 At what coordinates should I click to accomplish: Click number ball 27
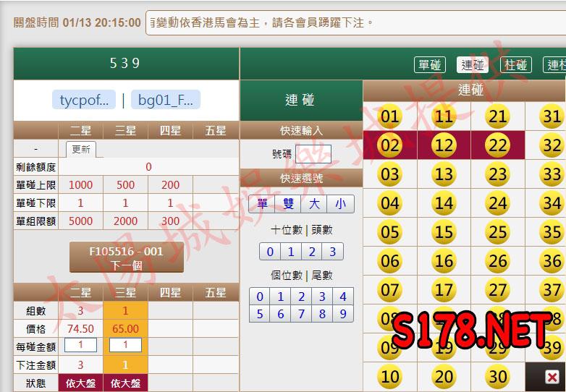[498, 289]
